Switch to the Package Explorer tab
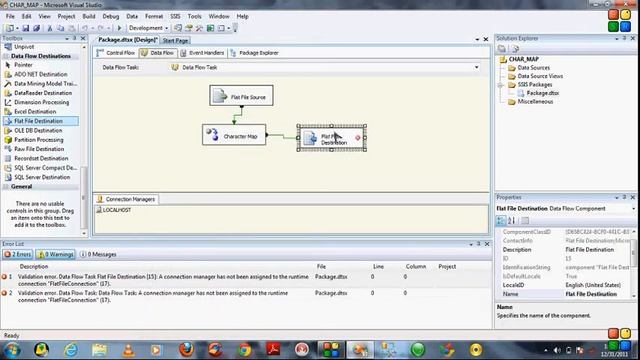The width and height of the screenshot is (640, 360). click(254, 53)
